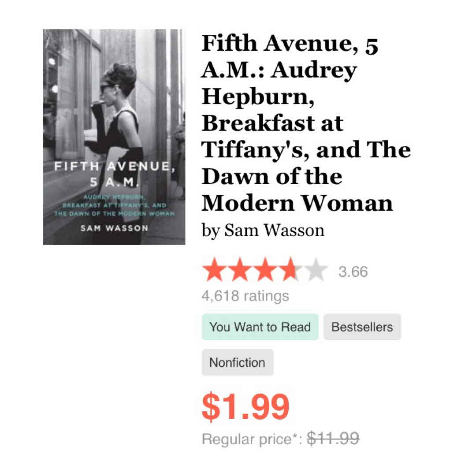
Task: Select the Bestsellers category tag
Action: [x=362, y=327]
